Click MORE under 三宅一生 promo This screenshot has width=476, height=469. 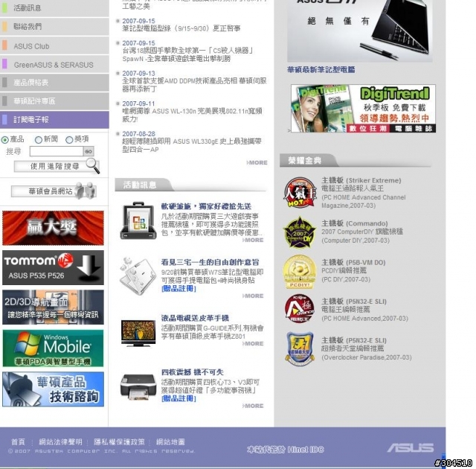pyautogui.click(x=253, y=296)
